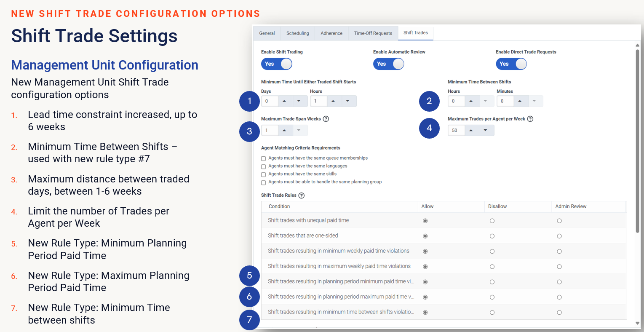Increase lead time Hours with up arrow
644x332 pixels.
point(334,101)
